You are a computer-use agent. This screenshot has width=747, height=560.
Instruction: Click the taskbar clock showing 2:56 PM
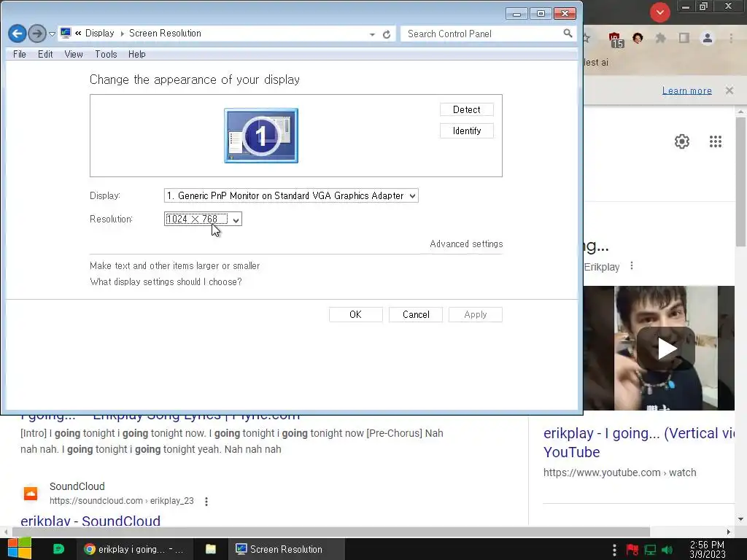pos(708,550)
